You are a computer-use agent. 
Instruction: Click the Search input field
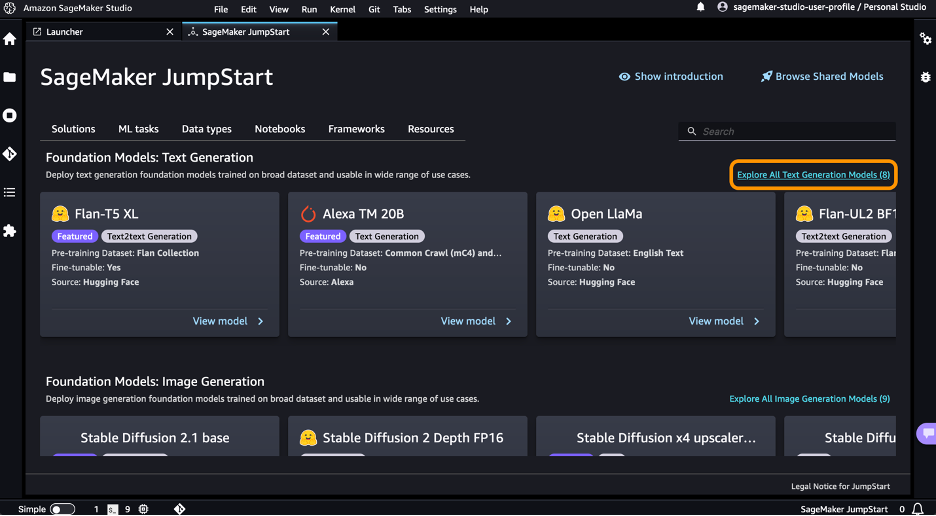787,131
